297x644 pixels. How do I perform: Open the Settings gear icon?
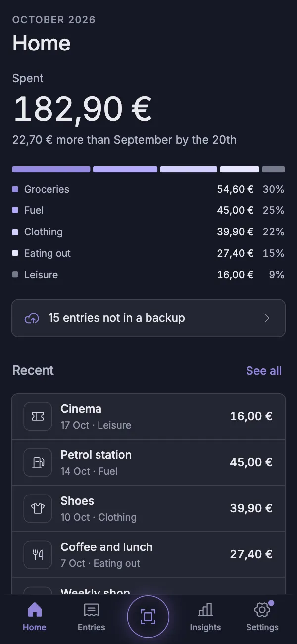click(x=262, y=610)
